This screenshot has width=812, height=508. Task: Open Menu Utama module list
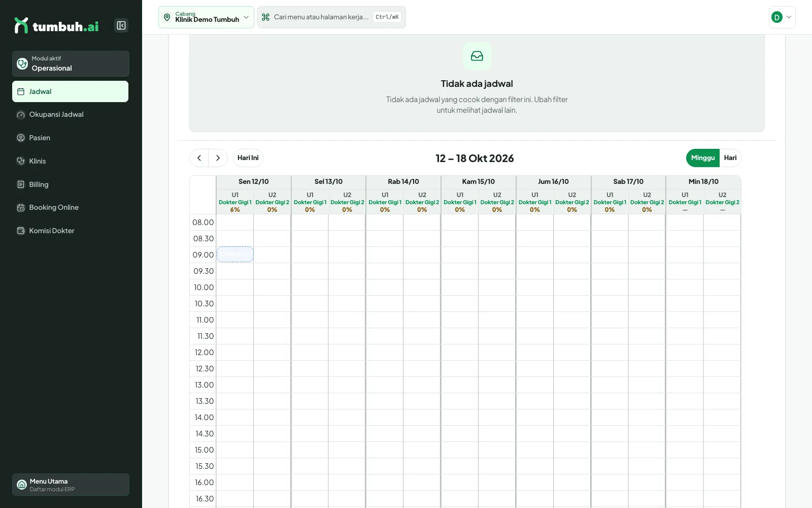click(71, 485)
